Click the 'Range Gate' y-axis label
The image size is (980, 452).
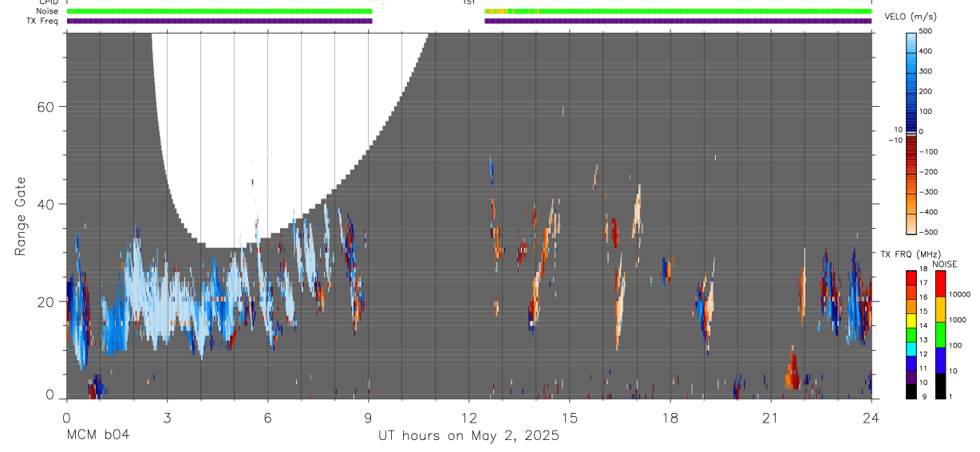(20, 217)
